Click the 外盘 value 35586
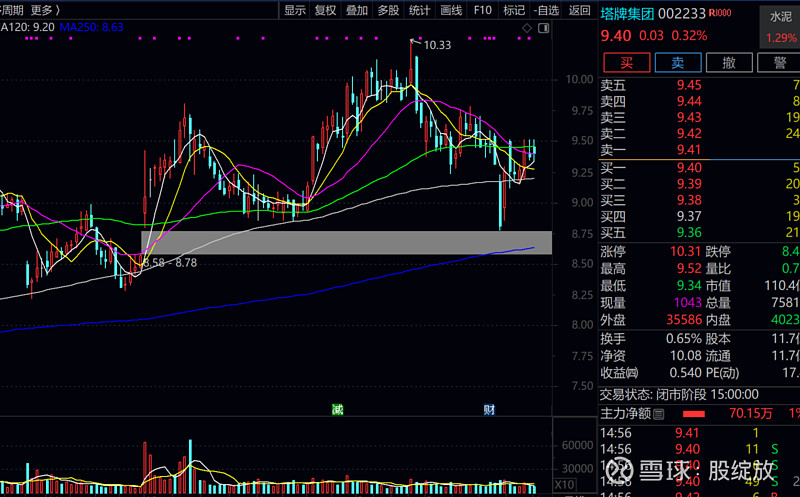 (x=684, y=320)
